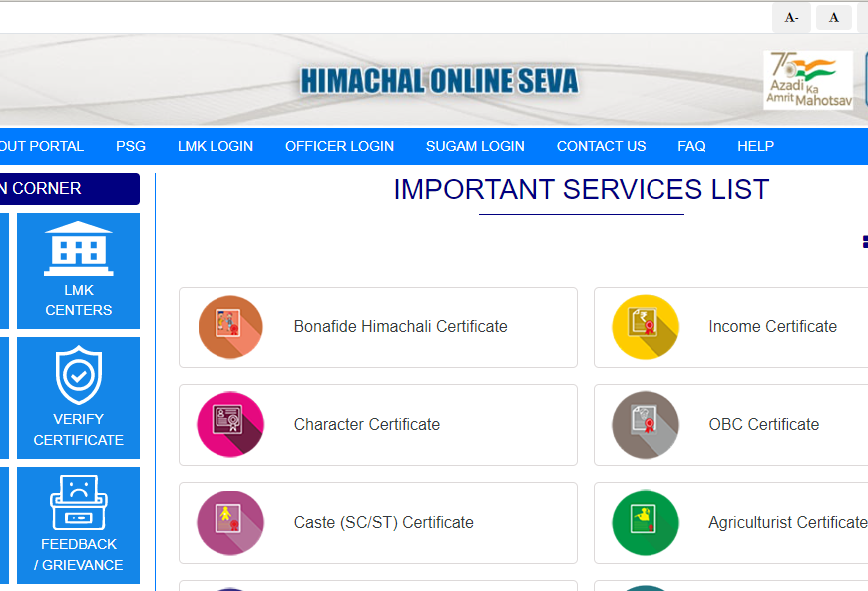Image resolution: width=868 pixels, height=591 pixels.
Task: Click the Help menu item
Action: coord(755,146)
